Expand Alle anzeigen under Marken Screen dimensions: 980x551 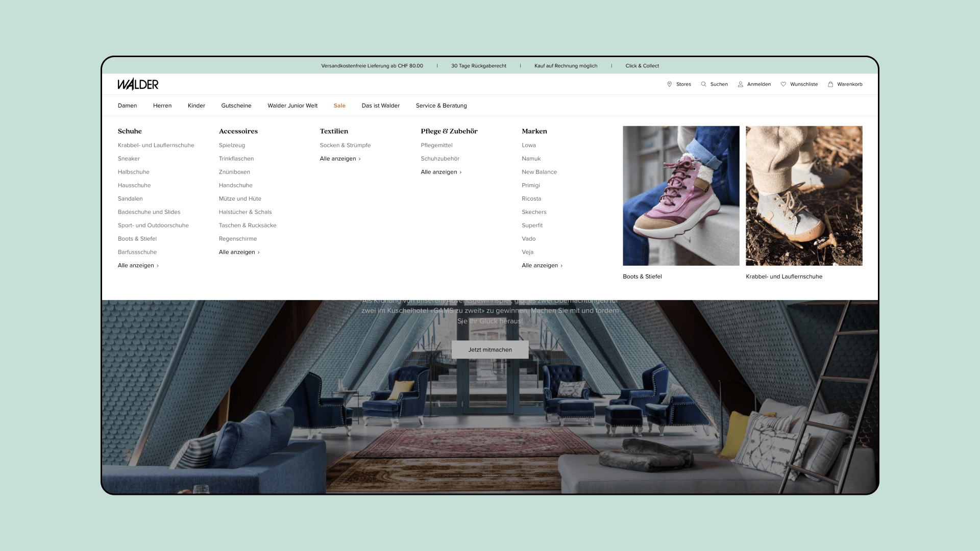tap(542, 265)
